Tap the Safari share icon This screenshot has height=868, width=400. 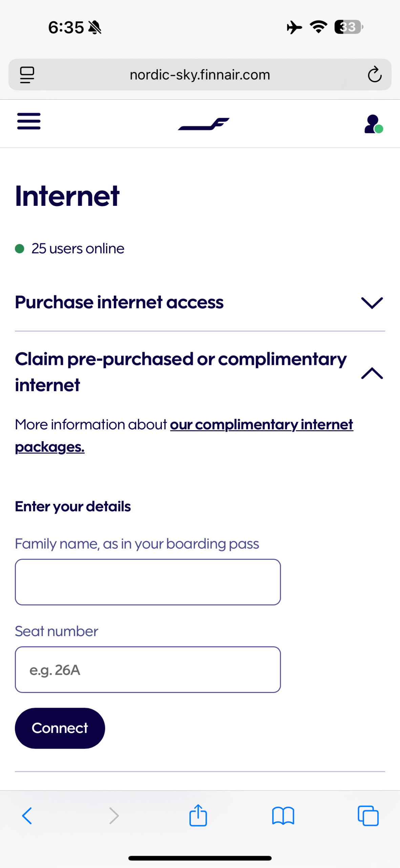click(198, 815)
